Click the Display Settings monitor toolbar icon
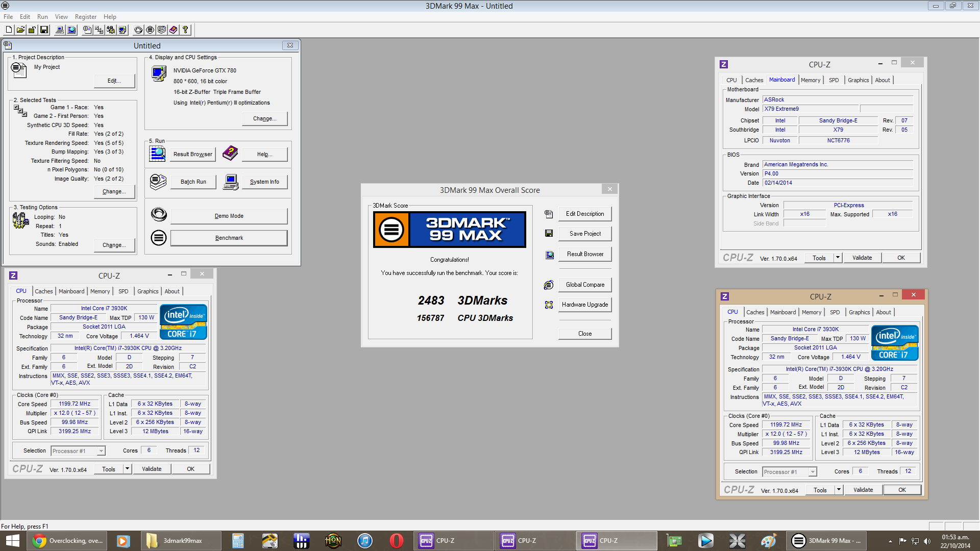This screenshot has height=551, width=980. [x=122, y=30]
